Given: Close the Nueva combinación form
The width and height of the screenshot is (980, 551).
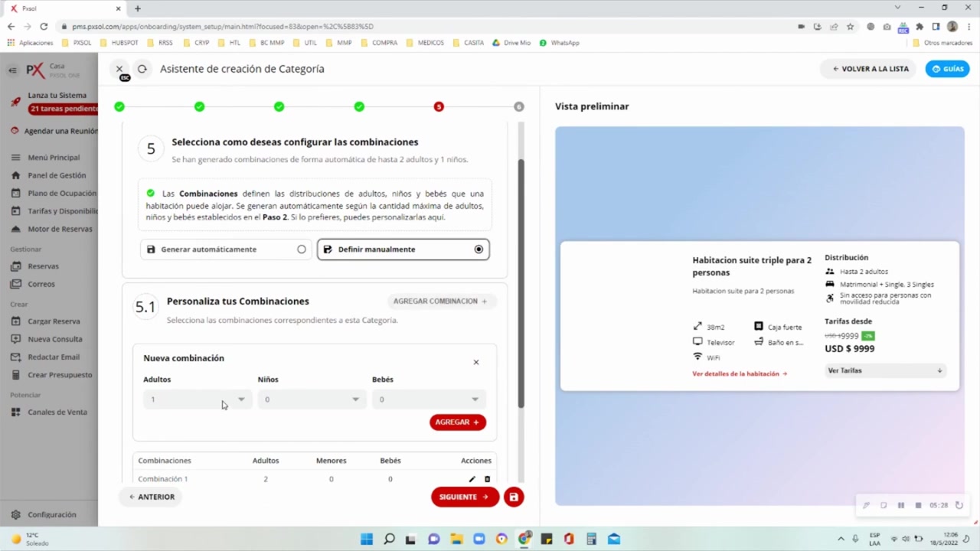Looking at the screenshot, I should point(475,361).
